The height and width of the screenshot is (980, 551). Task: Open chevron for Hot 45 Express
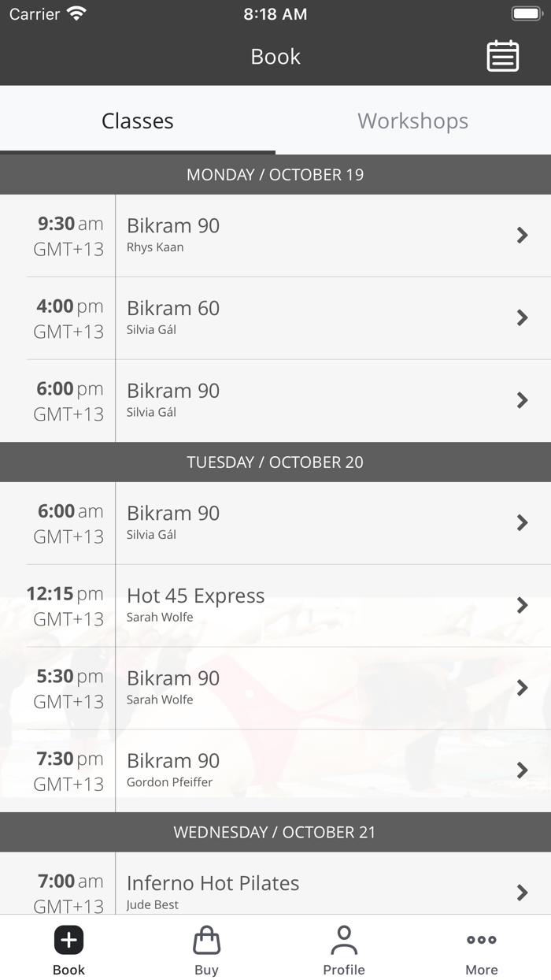click(x=522, y=605)
